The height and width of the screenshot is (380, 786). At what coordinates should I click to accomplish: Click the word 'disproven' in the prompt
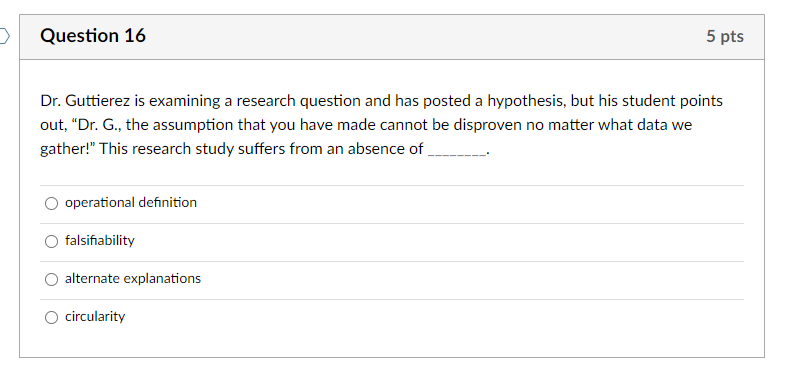pyautogui.click(x=488, y=125)
